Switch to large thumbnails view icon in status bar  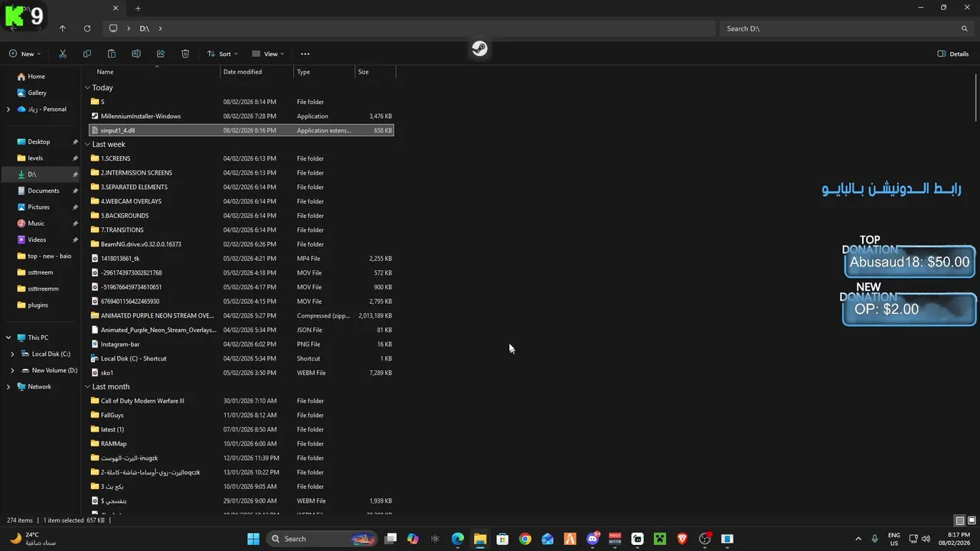pyautogui.click(x=970, y=520)
